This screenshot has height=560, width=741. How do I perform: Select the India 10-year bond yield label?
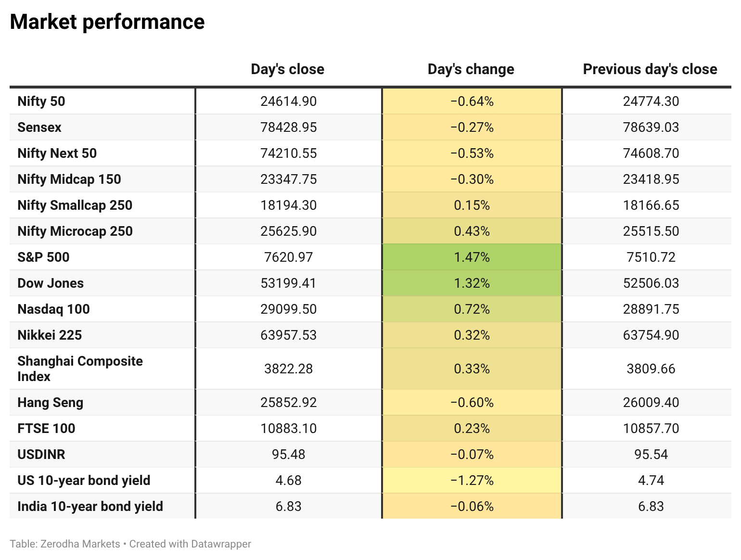[90, 507]
